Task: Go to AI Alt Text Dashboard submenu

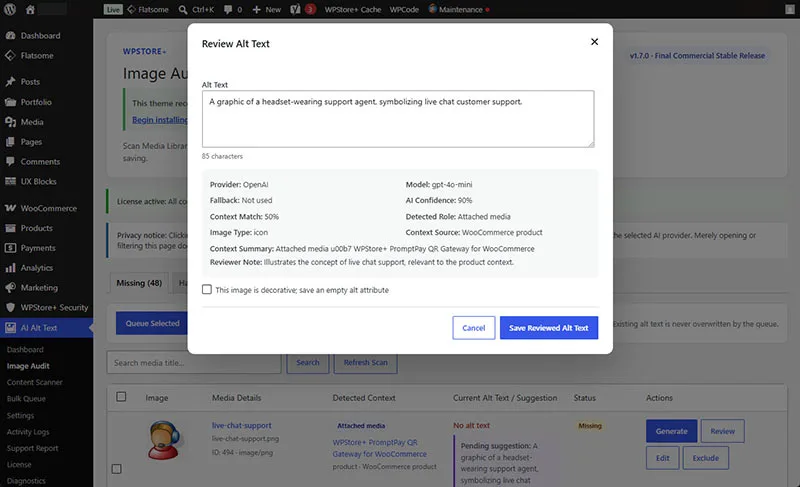Action: pos(25,349)
